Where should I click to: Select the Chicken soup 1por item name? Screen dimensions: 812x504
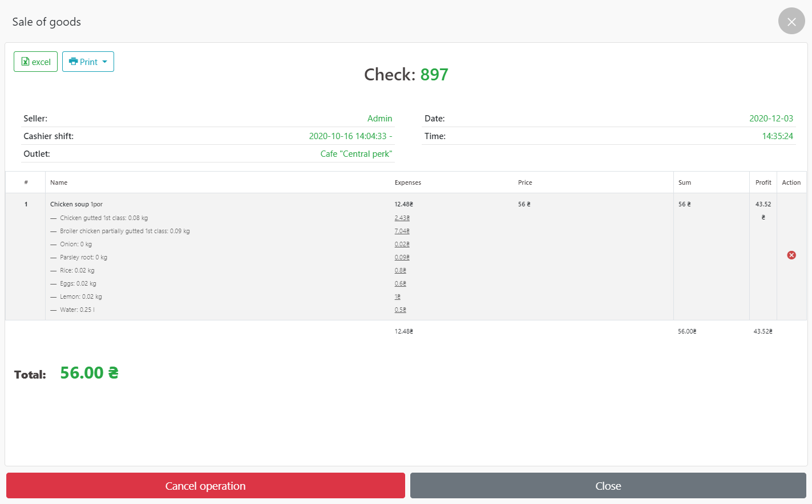[x=76, y=204]
